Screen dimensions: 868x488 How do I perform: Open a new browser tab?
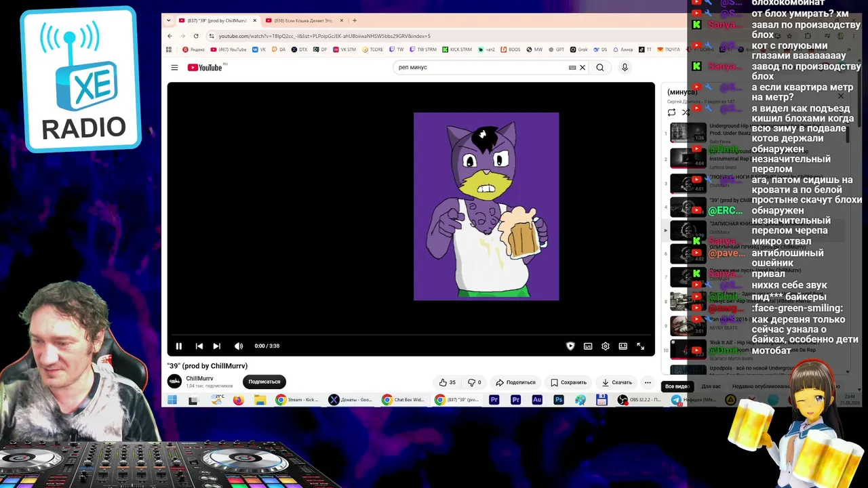pyautogui.click(x=355, y=20)
